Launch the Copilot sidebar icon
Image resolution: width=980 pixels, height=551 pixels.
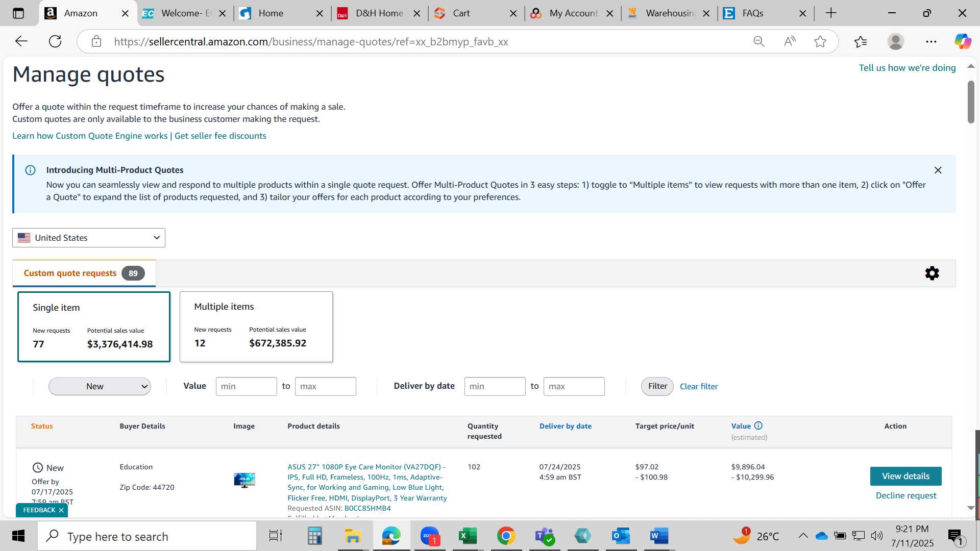point(963,41)
